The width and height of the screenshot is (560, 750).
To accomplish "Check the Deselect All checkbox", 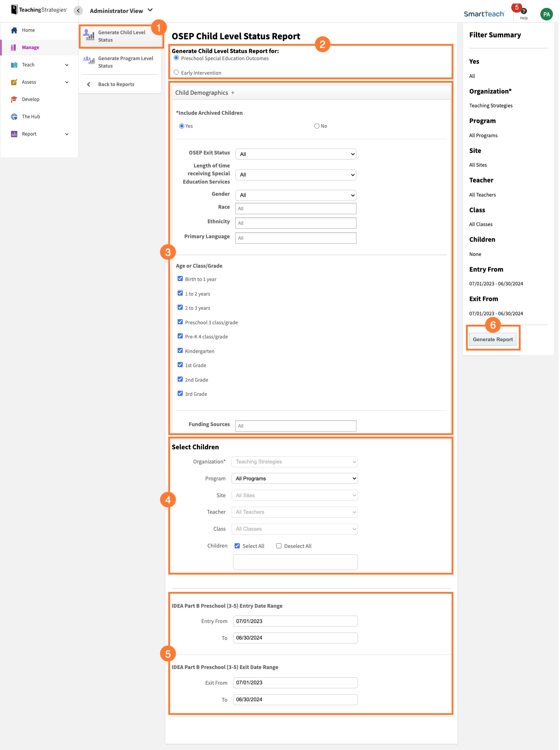I will pos(279,546).
